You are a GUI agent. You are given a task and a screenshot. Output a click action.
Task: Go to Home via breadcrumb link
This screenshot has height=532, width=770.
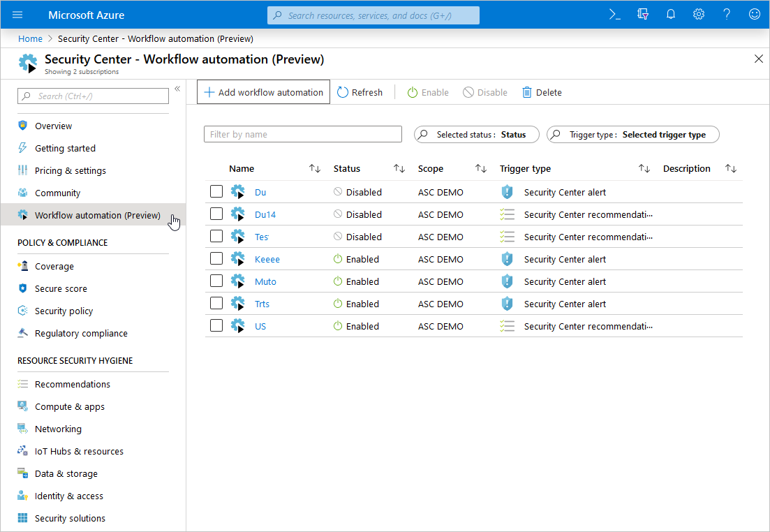click(30, 38)
